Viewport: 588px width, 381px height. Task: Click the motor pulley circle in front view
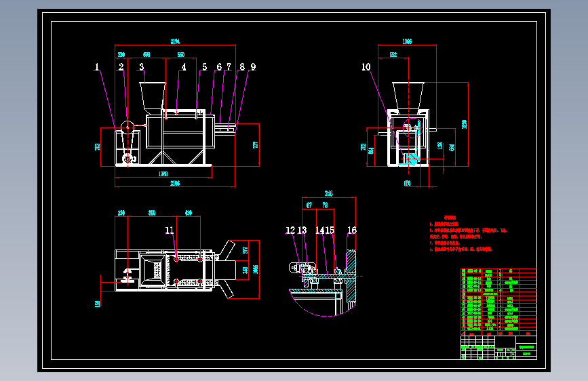[128, 127]
